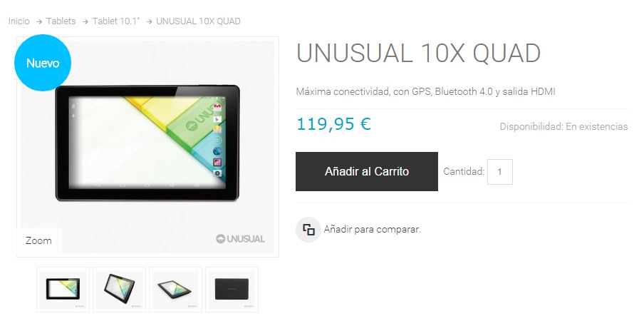
Task: Open Tablet 10.1" breadcrumb link
Action: pos(116,21)
